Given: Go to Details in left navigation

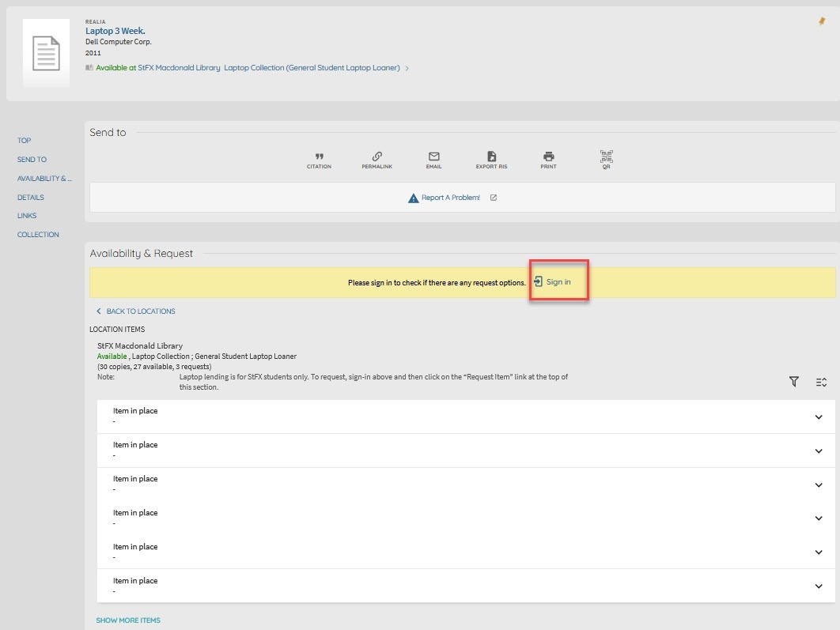Looking at the screenshot, I should coord(31,198).
